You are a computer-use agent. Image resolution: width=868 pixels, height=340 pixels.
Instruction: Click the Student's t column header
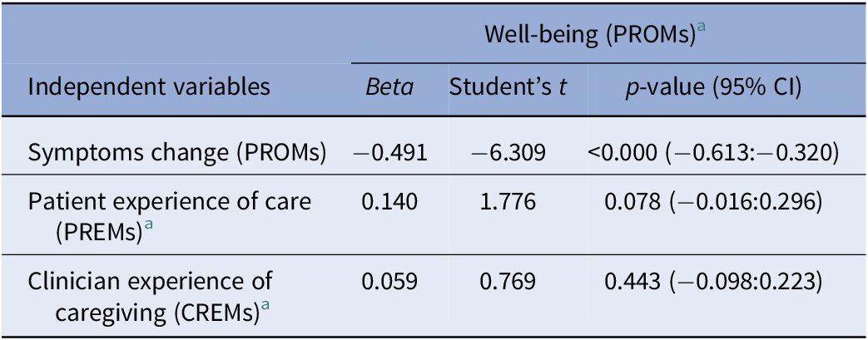(508, 86)
